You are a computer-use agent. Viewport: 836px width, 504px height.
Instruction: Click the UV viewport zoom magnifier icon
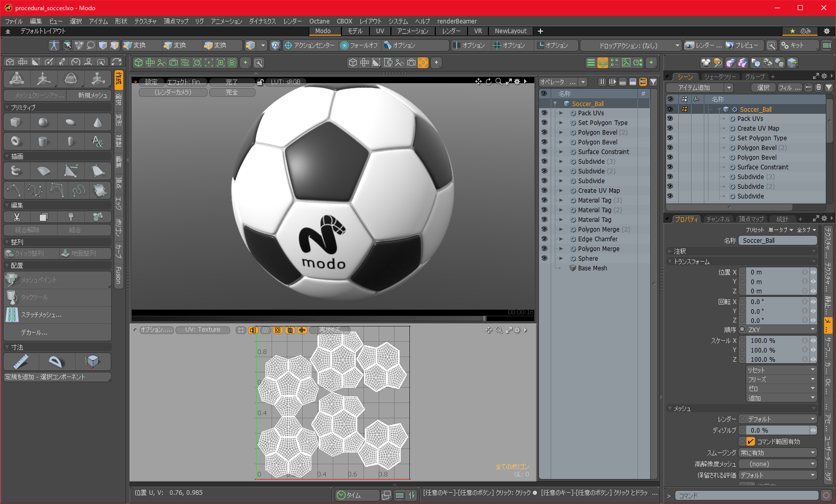click(499, 331)
